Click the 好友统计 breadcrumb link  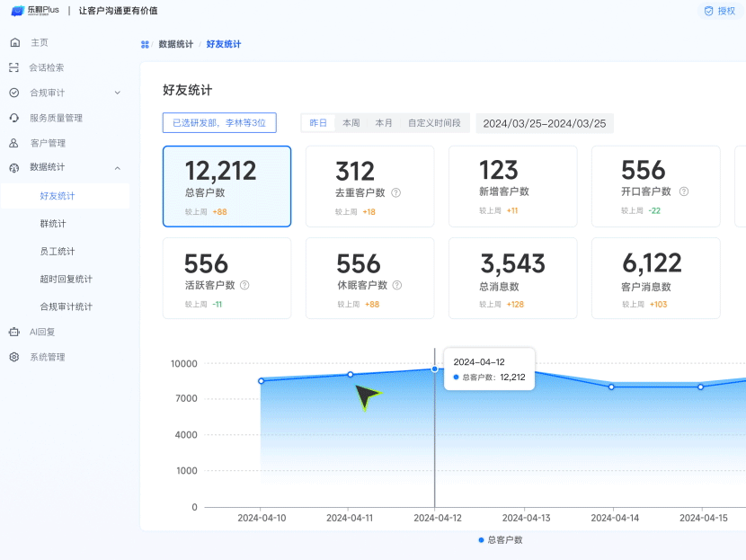(x=224, y=44)
